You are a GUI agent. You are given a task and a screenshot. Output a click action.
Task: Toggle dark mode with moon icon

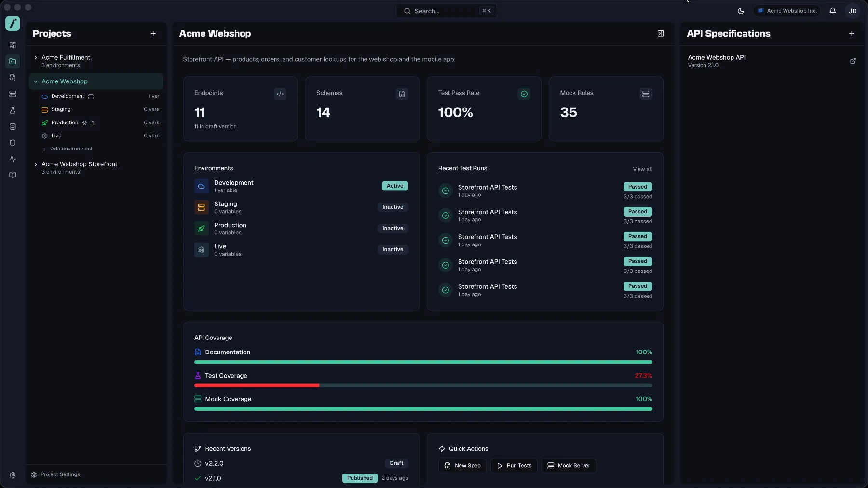click(741, 11)
